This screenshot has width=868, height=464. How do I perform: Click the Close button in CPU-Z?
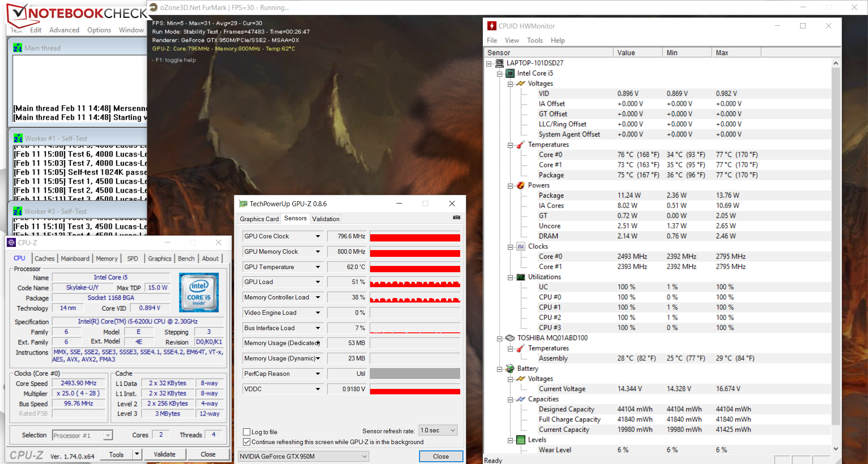pyautogui.click(x=208, y=454)
